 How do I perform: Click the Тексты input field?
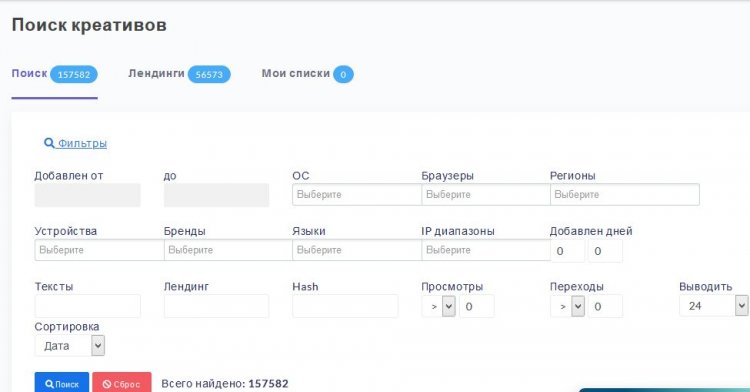point(88,306)
